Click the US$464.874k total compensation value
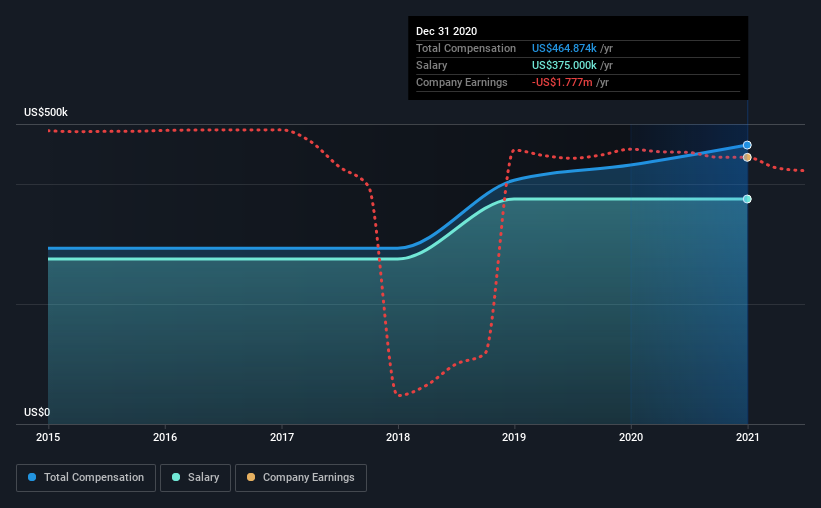This screenshot has height=508, width=821. (564, 48)
